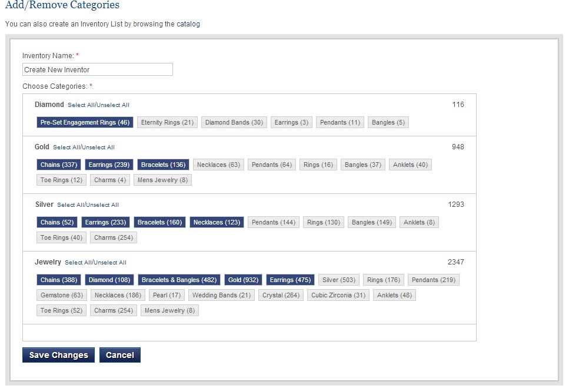Image resolution: width=569 pixels, height=392 pixels.
Task: Choose Gold Pendants (64) category
Action: pyautogui.click(x=272, y=165)
